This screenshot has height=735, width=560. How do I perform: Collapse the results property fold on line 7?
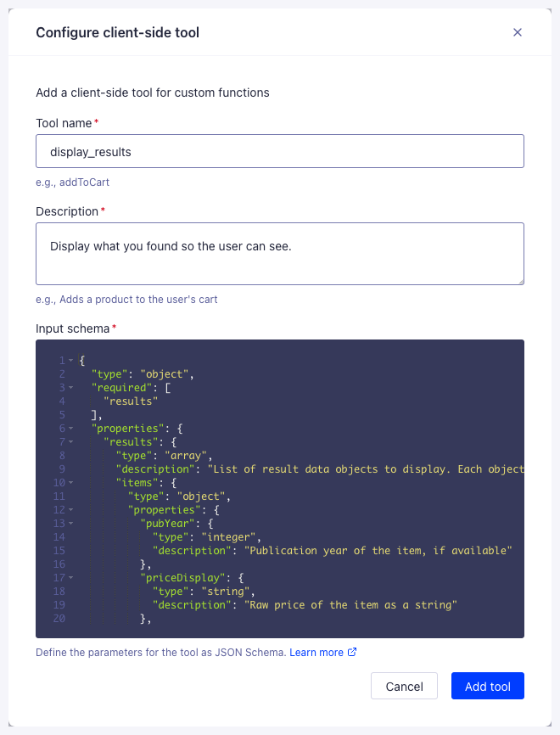(71, 441)
